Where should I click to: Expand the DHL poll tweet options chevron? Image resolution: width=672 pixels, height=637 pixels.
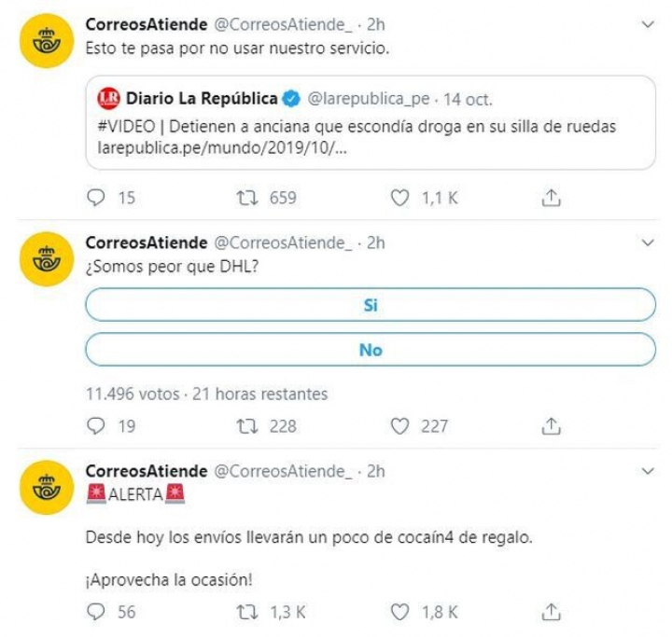(649, 242)
